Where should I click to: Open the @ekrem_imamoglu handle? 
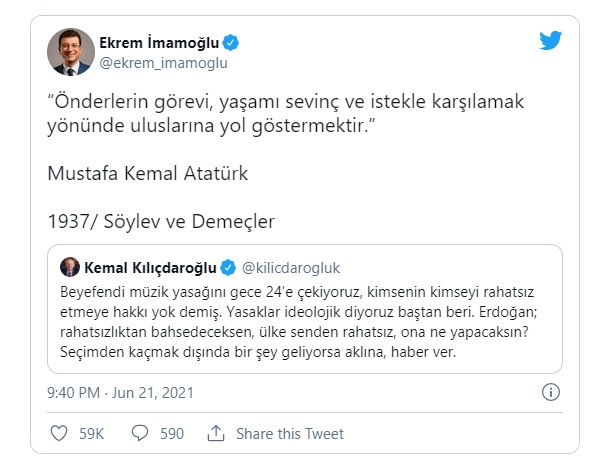tap(163, 63)
